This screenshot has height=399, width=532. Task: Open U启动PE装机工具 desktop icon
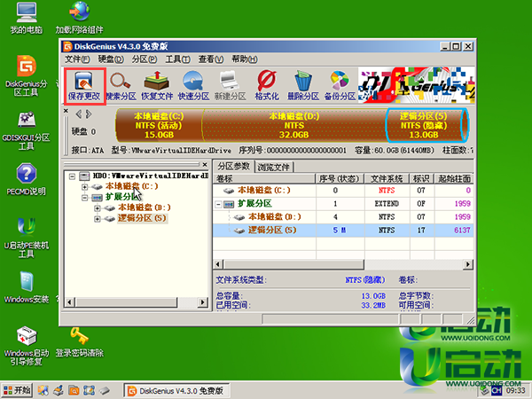click(x=27, y=238)
